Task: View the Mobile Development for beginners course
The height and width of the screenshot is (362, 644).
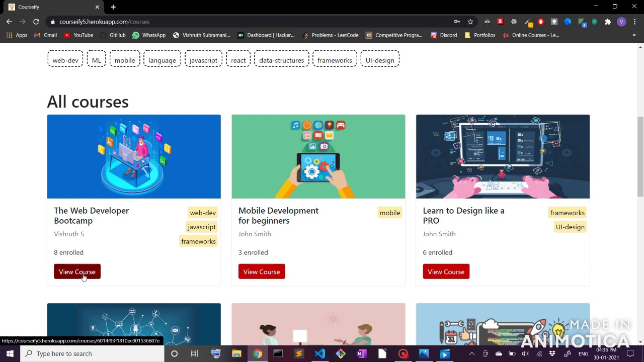Action: click(x=262, y=272)
